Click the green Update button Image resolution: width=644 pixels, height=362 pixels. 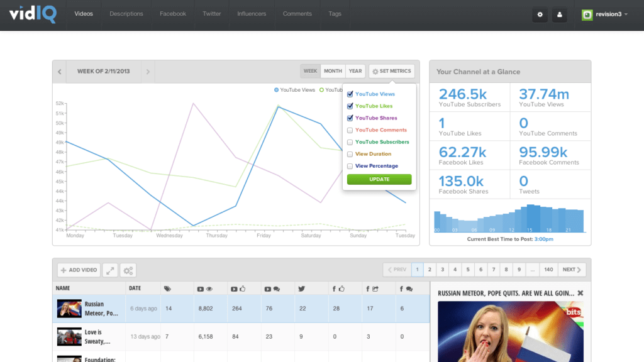pos(379,179)
